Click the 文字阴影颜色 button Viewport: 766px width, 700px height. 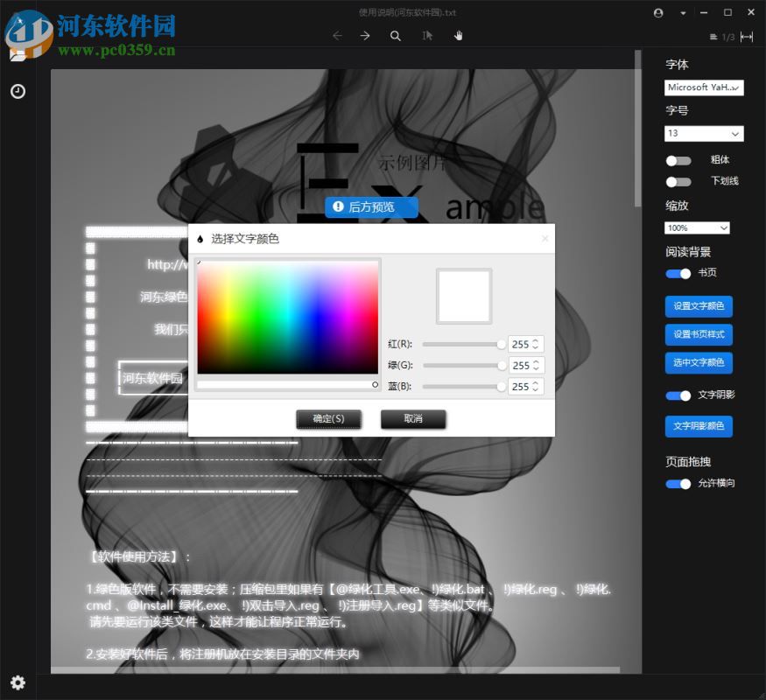point(699,426)
